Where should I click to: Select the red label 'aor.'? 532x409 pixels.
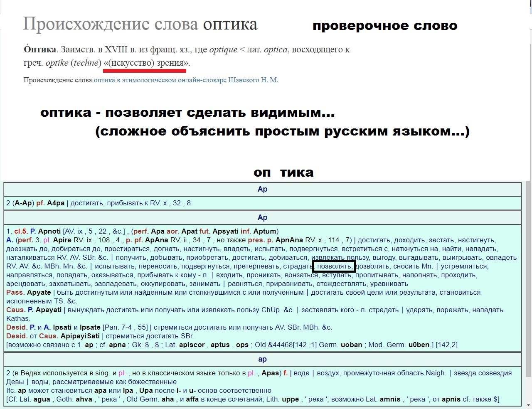(x=173, y=232)
